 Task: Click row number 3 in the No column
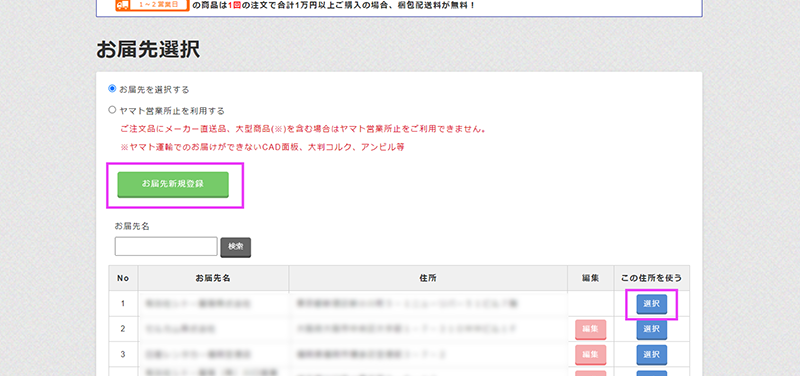coord(123,354)
